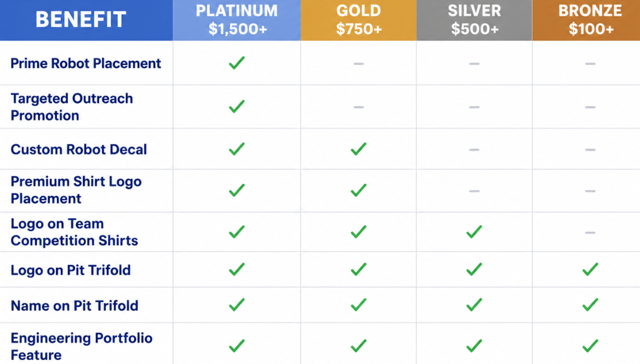
Task: Click Gold checkmark for Custom Robot Decal
Action: coord(359,149)
